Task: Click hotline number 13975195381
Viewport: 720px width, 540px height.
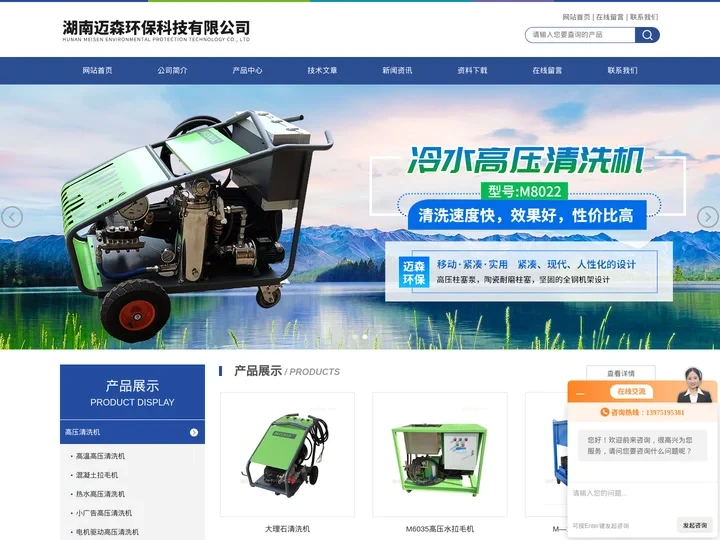Action: coord(665,412)
